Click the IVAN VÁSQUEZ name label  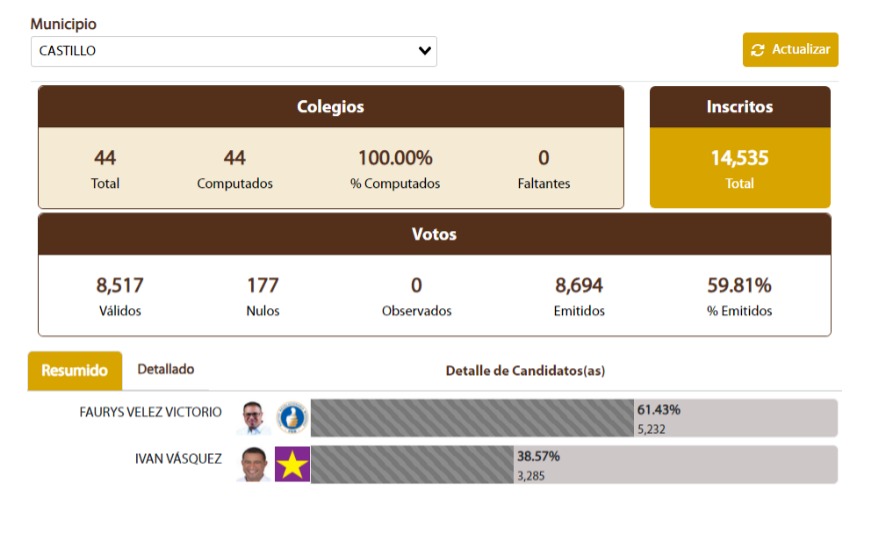178,459
